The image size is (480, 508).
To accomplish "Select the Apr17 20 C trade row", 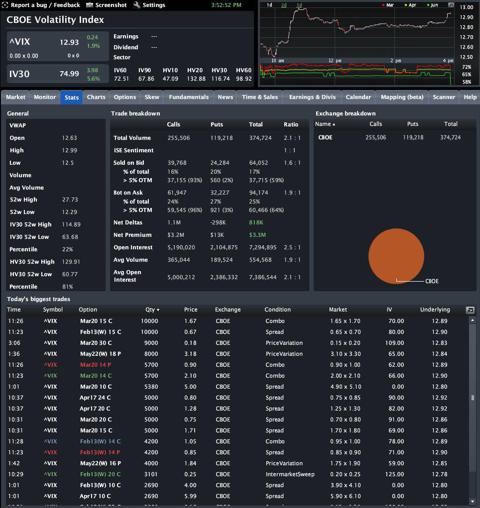I will coord(236,409).
